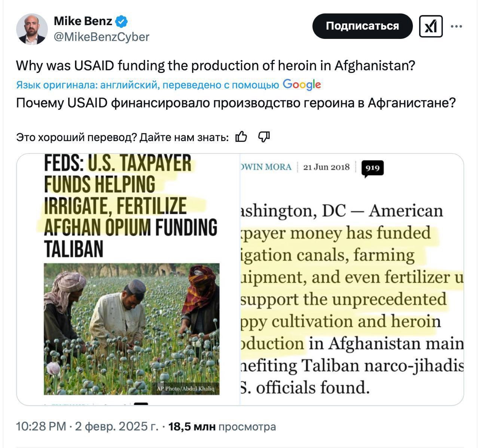Click the Google translate logo

[x=302, y=85]
